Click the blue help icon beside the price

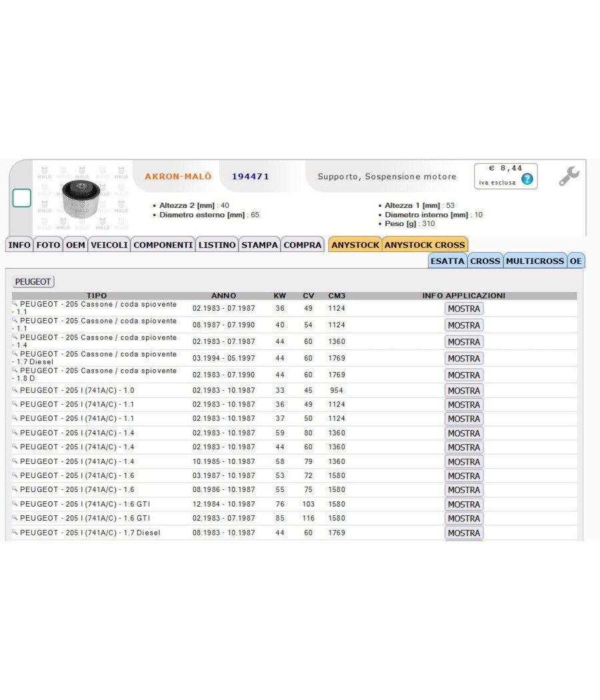pyautogui.click(x=527, y=179)
